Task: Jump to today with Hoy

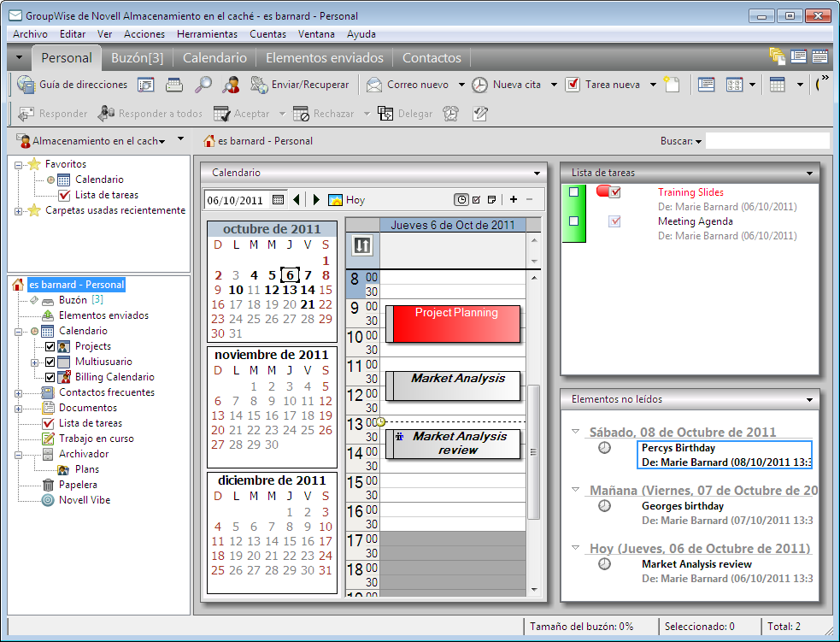Action: pyautogui.click(x=347, y=200)
